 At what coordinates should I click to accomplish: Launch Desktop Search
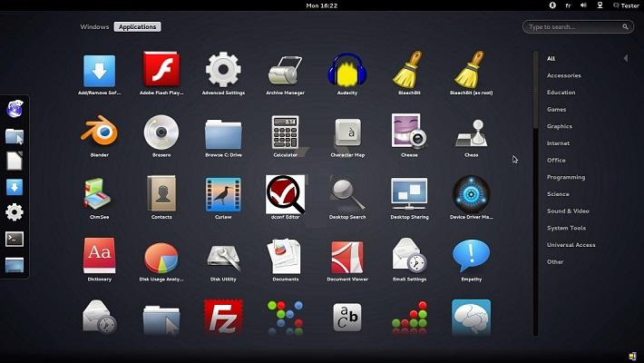(x=347, y=194)
